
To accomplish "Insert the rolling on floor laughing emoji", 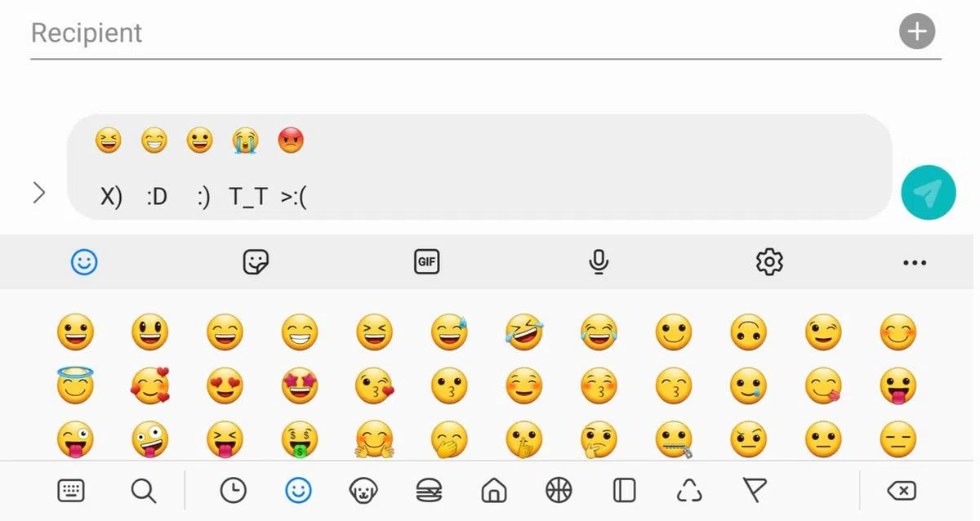I will 524,333.
